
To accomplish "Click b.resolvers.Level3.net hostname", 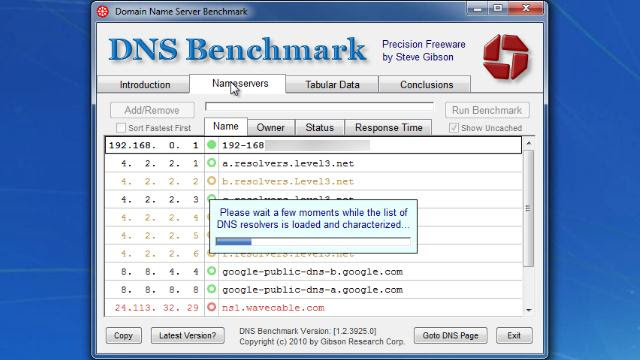I will tap(288, 182).
